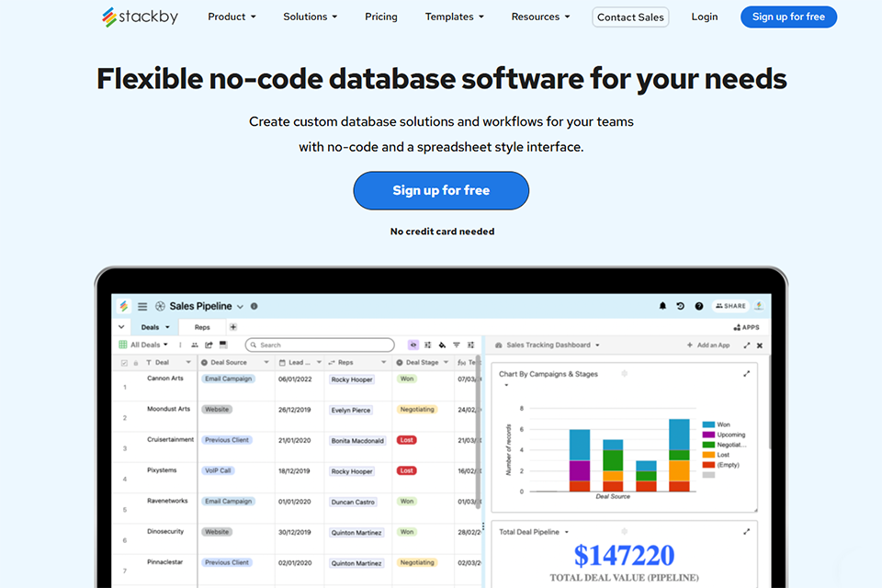Click the Search field in the table toolbar
Image resolution: width=882 pixels, height=588 pixels.
pos(320,345)
